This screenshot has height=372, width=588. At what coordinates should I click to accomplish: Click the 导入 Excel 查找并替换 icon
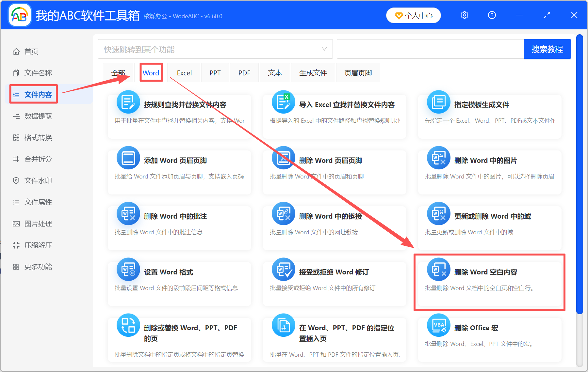pos(283,102)
